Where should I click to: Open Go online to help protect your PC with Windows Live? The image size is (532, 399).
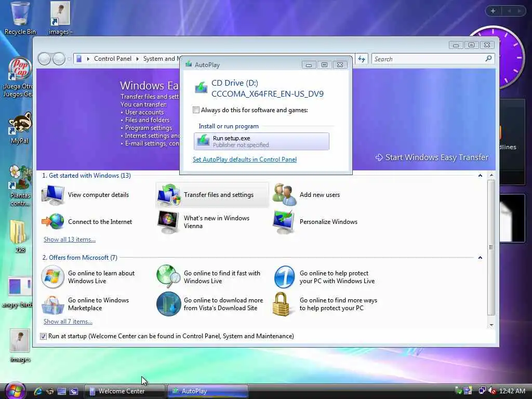pyautogui.click(x=324, y=277)
